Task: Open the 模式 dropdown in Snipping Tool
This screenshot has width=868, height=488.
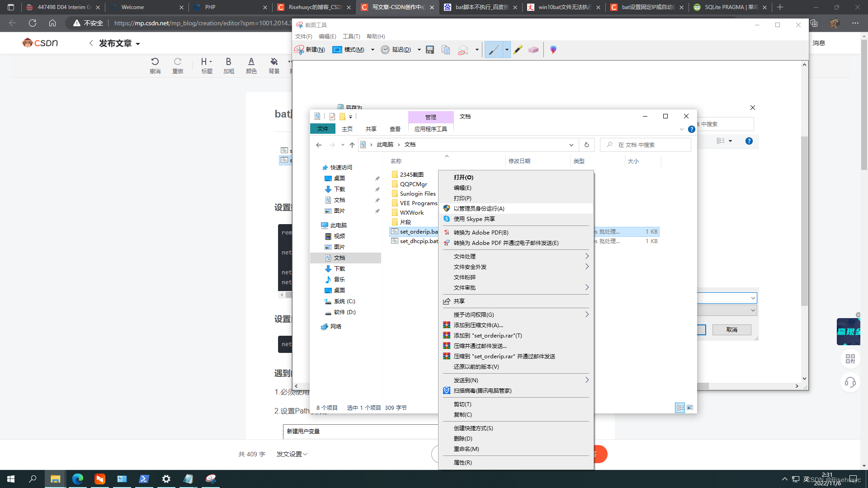Action: 373,50
